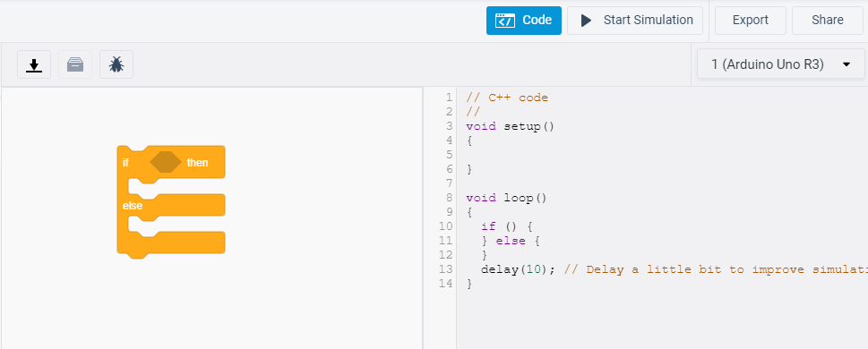Click line number 5 in gutter
Screen dimensions: 868x349
(450, 154)
